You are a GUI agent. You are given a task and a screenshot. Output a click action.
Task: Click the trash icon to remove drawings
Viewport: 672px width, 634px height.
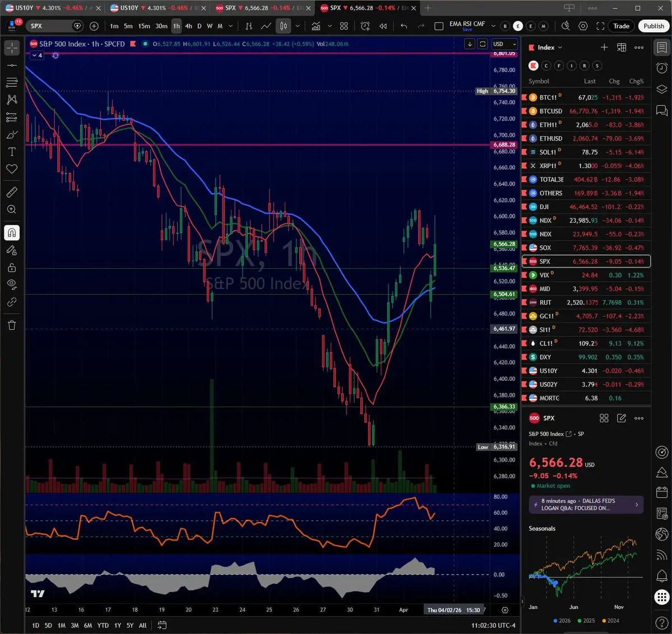click(x=11, y=325)
